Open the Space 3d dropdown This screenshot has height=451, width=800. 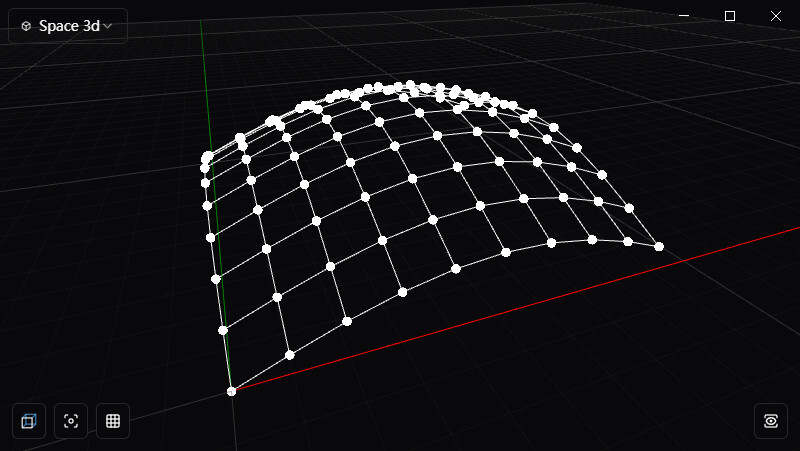(68, 26)
